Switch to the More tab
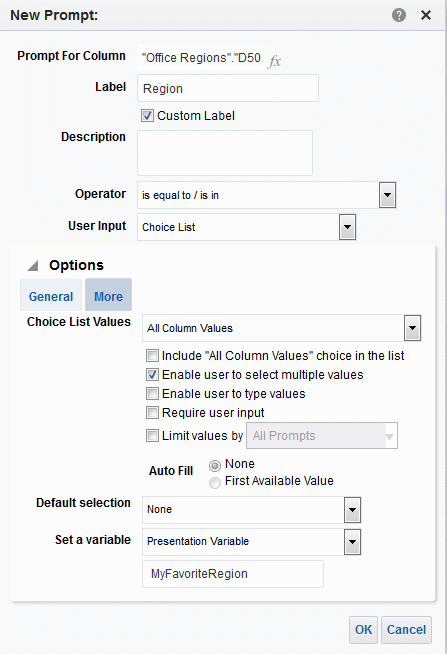The width and height of the screenshot is (447, 654). point(108,296)
